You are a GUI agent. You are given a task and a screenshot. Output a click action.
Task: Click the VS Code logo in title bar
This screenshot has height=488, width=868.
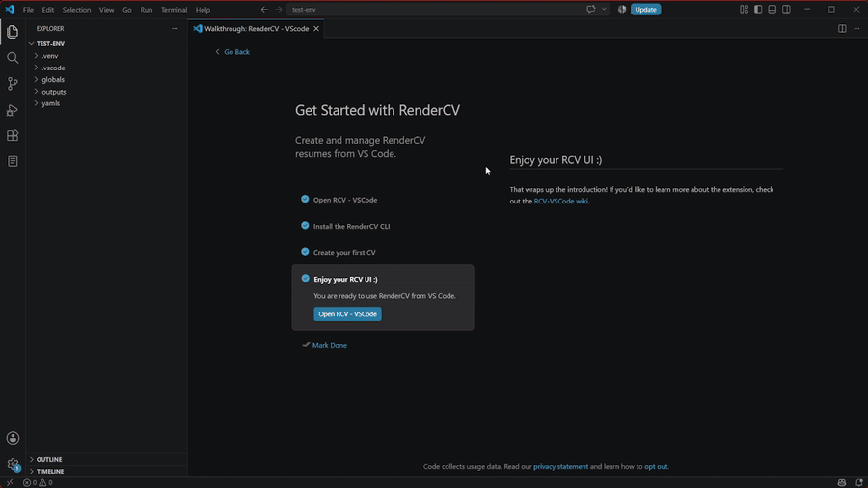[10, 10]
